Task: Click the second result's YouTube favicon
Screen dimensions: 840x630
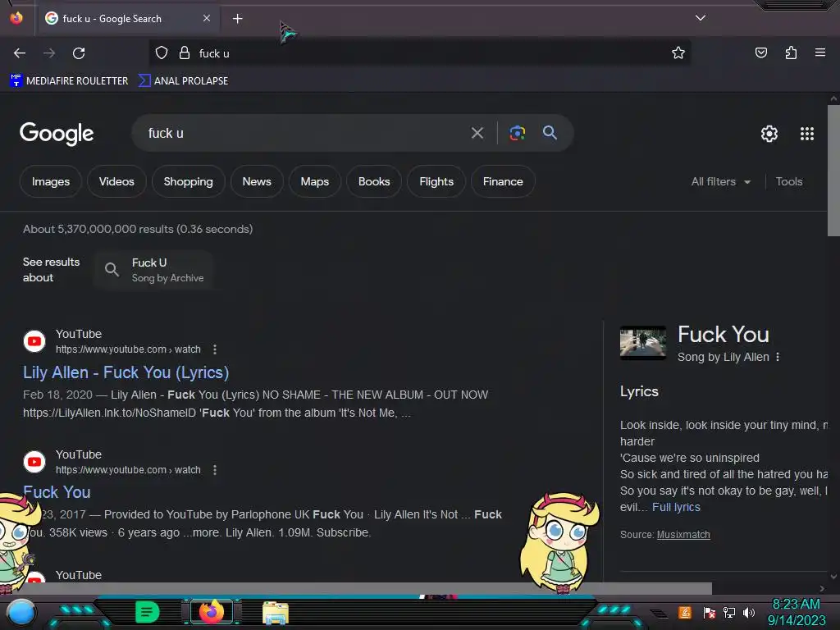Action: (x=34, y=462)
